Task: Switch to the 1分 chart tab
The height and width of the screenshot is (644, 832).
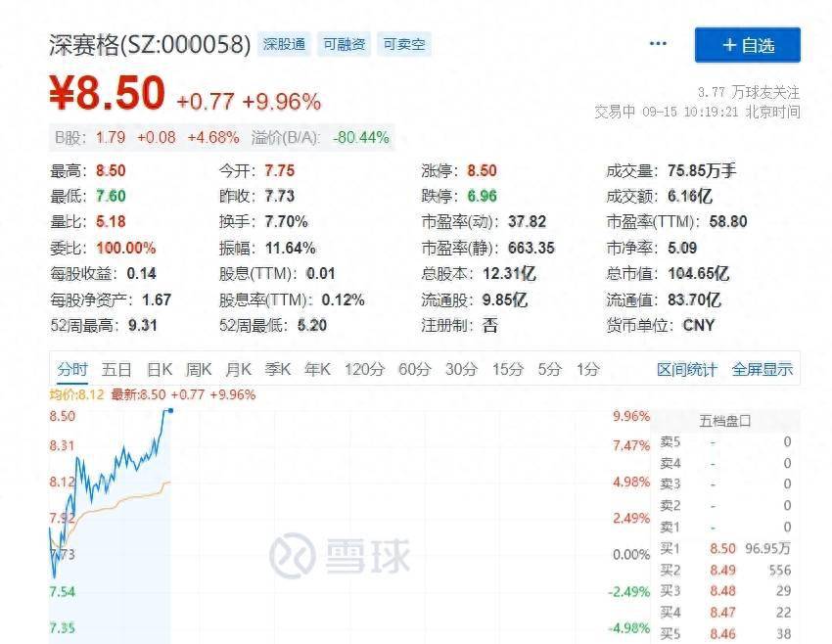Action: [x=588, y=369]
